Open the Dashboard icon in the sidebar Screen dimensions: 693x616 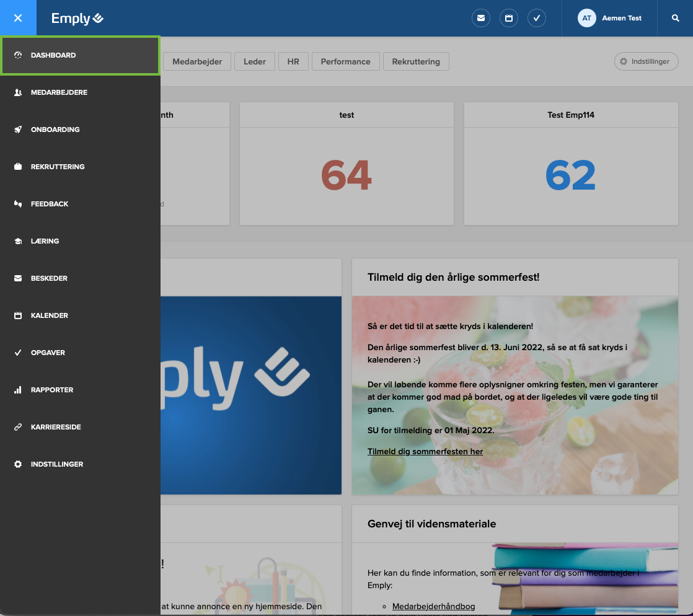click(19, 55)
